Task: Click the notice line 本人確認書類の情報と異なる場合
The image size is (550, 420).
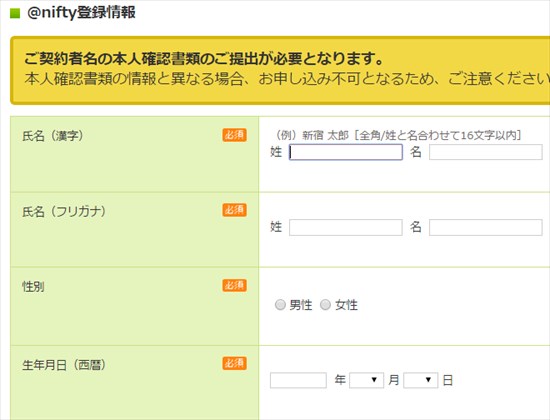Action: [x=287, y=79]
